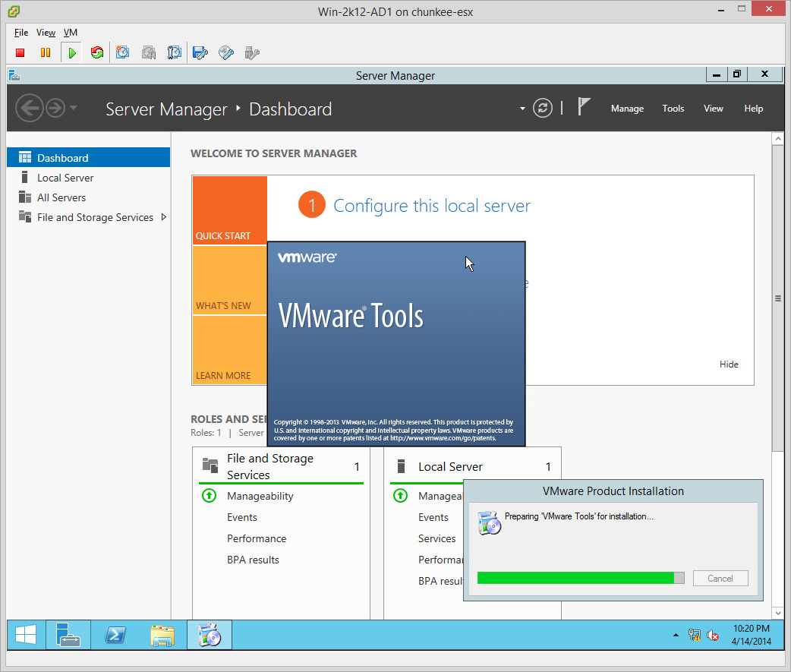
Task: Open the Tools menu in Server Manager
Action: coord(673,109)
